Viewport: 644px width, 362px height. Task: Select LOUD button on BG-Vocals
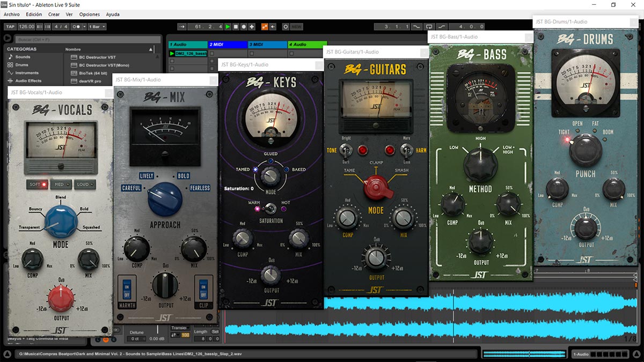coord(85,184)
